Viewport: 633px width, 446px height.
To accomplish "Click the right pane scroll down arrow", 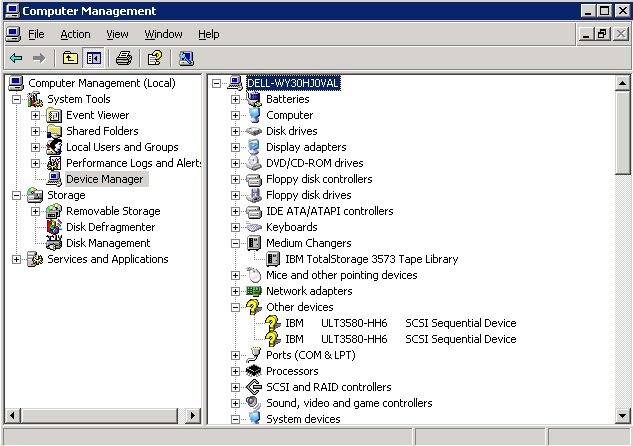I will [624, 417].
